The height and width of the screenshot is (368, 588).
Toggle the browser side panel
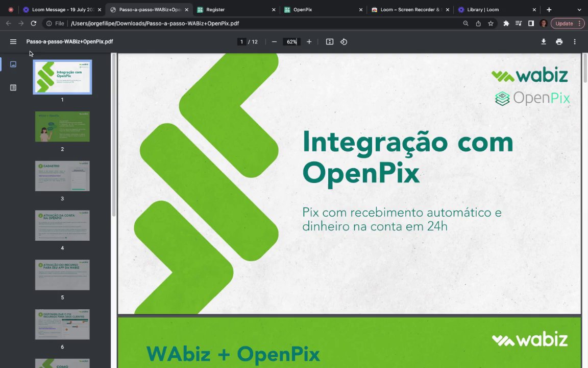[x=531, y=24]
